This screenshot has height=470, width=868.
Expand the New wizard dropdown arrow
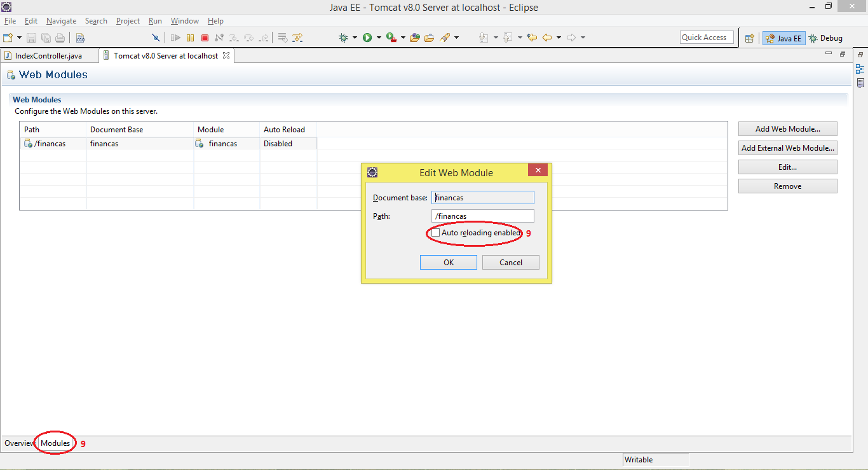[18, 37]
